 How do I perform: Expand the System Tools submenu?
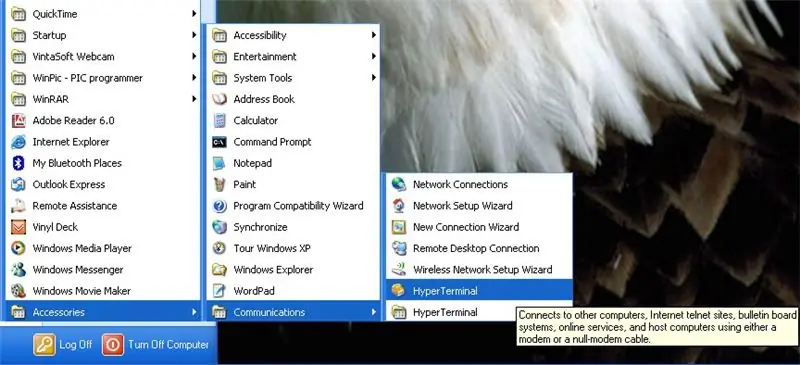click(x=293, y=78)
